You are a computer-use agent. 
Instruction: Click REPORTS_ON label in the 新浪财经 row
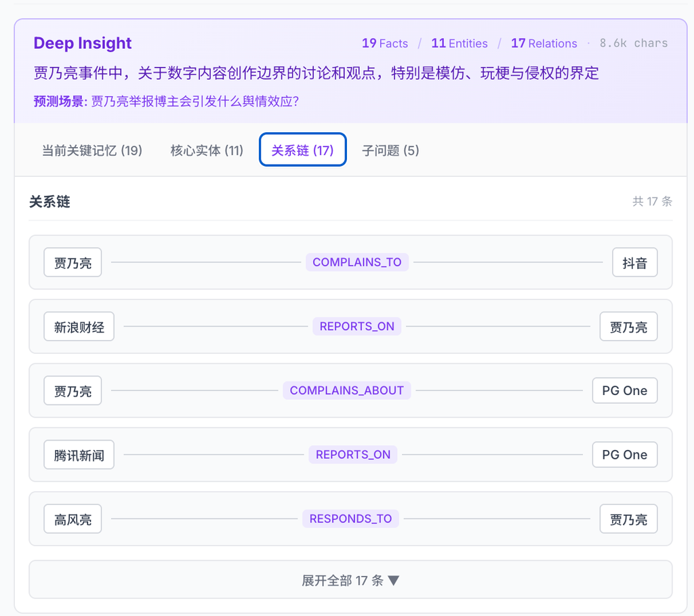(356, 327)
